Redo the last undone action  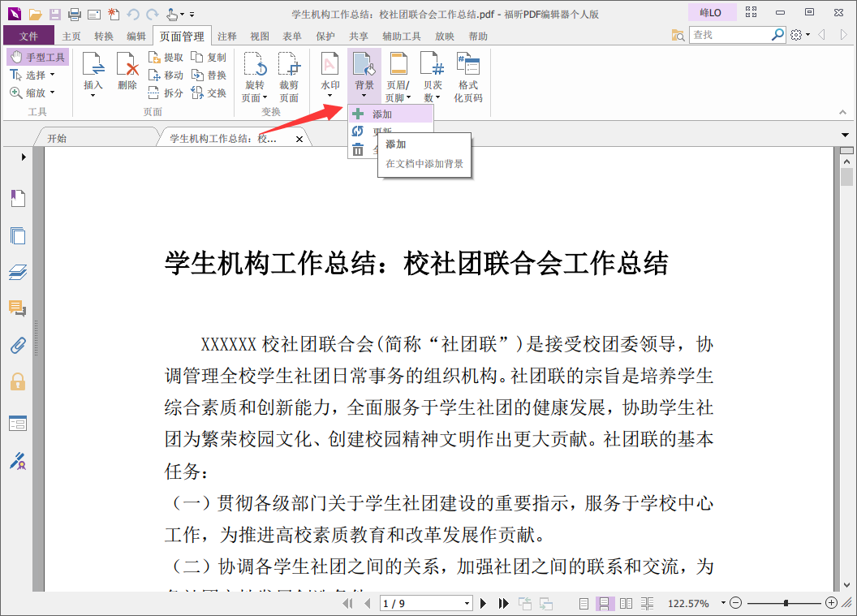pos(153,15)
